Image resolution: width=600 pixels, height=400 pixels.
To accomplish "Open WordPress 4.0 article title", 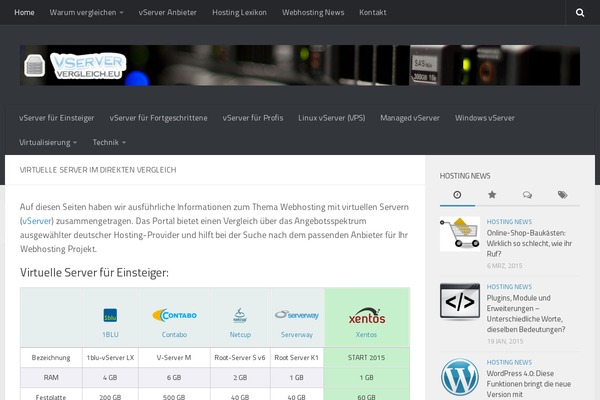I will (529, 384).
